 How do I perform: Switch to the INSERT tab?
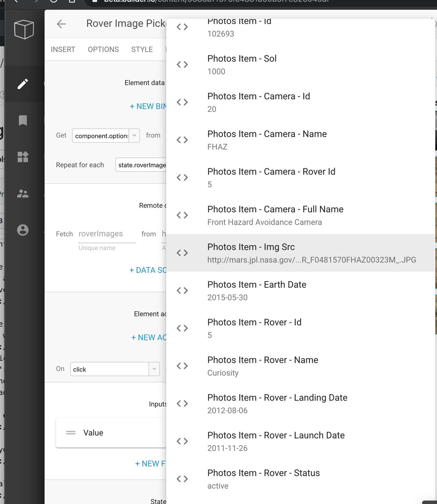click(x=63, y=49)
